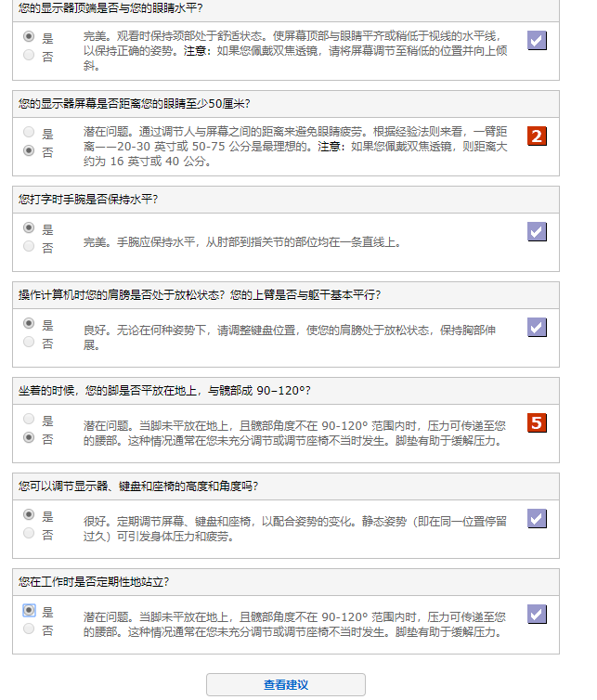Click feedback text 完美。手腕应保持水平
Image resolution: width=597 pixels, height=700 pixels.
coord(242,242)
